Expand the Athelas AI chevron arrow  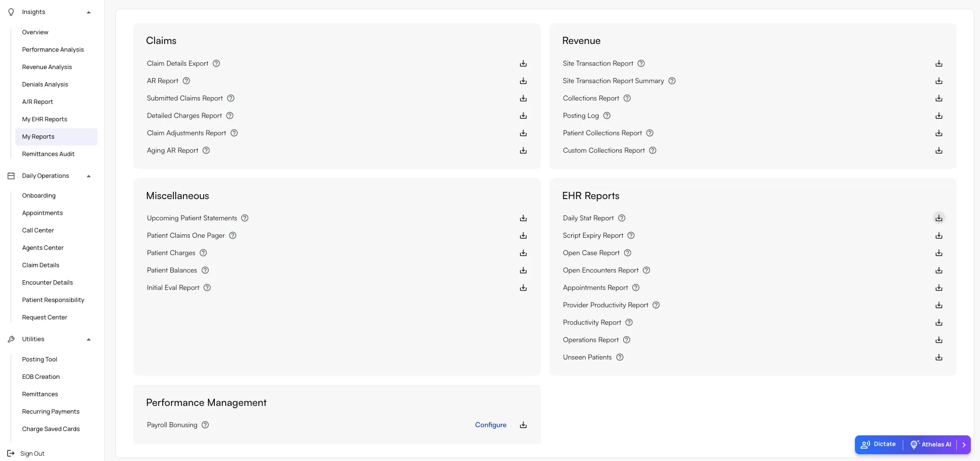point(965,444)
